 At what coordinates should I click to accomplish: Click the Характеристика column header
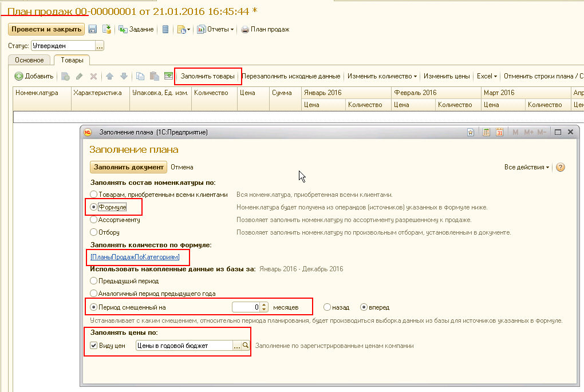point(100,98)
